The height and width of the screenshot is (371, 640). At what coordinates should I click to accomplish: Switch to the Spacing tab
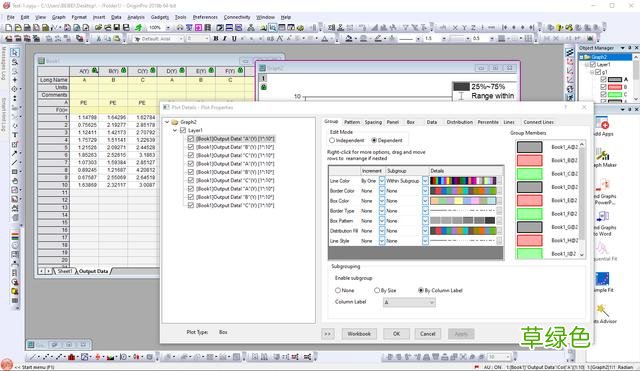[373, 122]
